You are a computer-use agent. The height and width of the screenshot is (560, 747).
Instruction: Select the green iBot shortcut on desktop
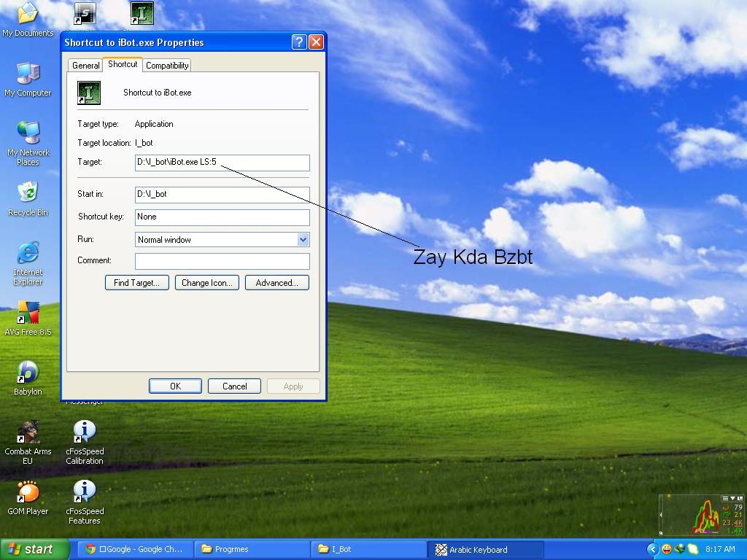pos(142,13)
